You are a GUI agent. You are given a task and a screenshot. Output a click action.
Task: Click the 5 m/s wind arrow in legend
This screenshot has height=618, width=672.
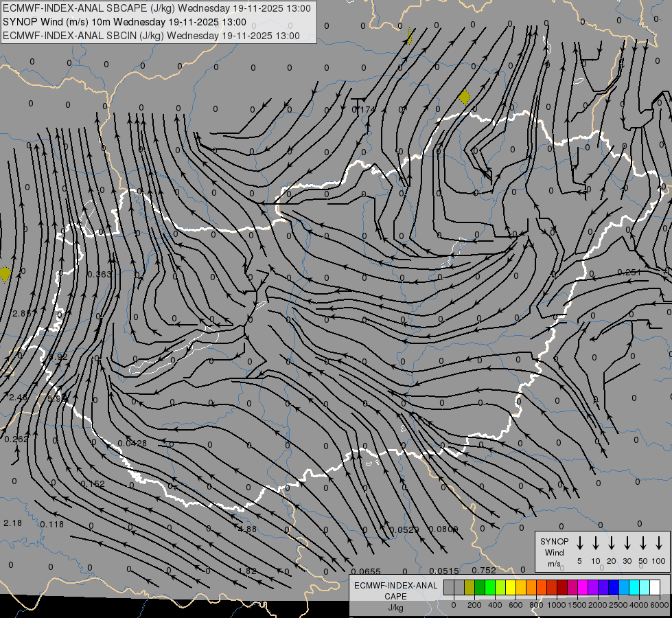[579, 543]
